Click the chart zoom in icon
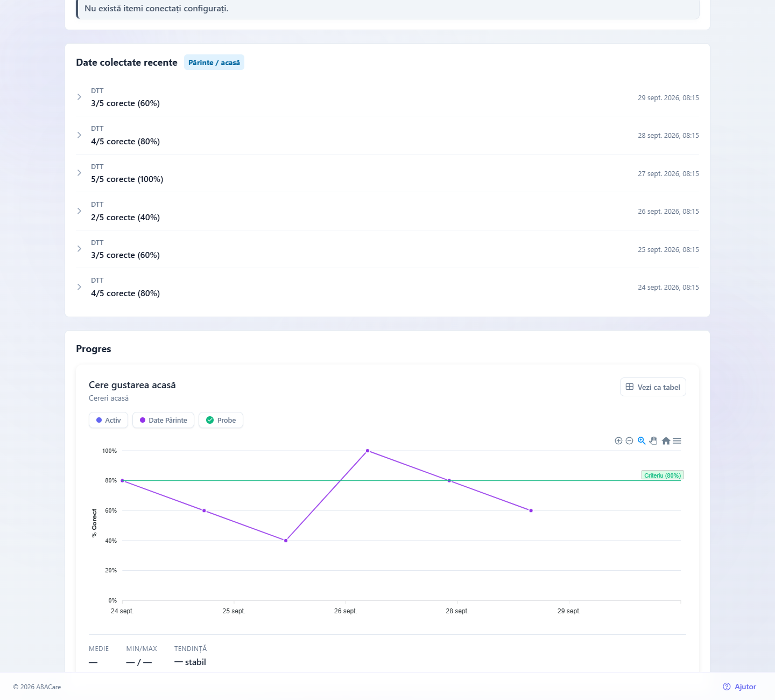This screenshot has height=700, width=775. coord(618,441)
